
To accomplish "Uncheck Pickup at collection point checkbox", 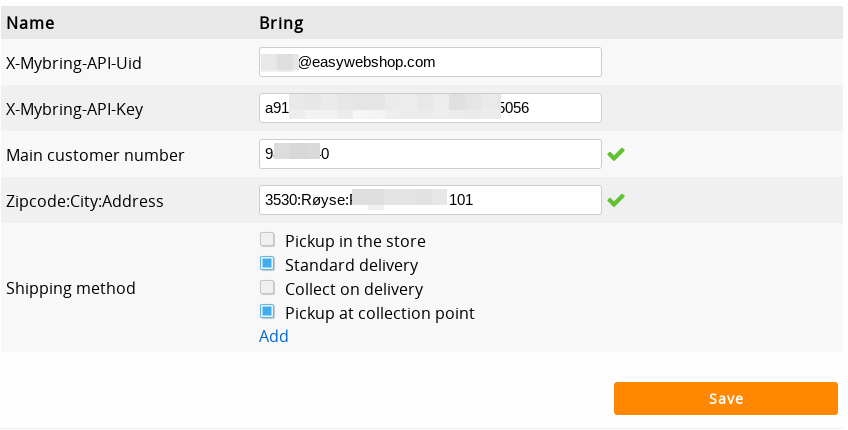I will pos(267,312).
